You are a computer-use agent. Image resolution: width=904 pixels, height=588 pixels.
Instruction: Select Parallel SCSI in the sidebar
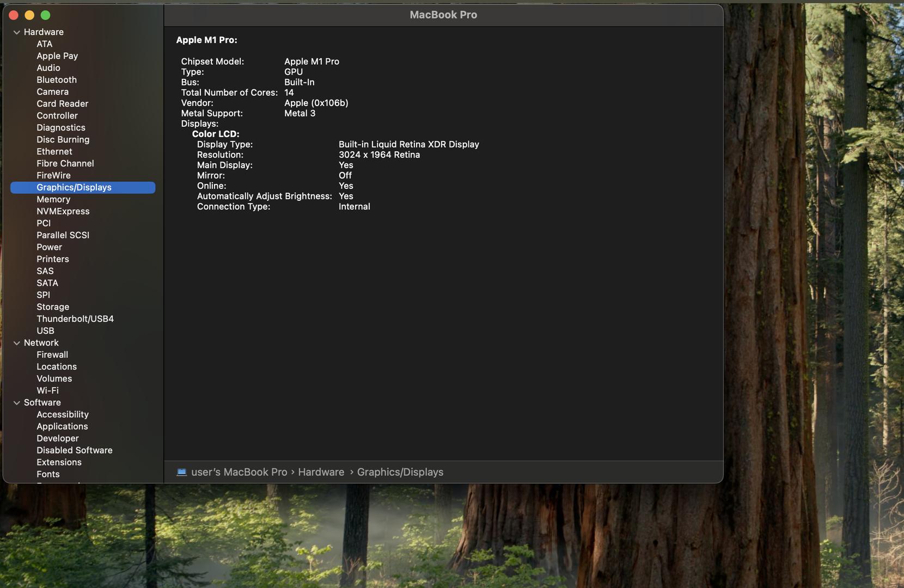click(x=63, y=236)
